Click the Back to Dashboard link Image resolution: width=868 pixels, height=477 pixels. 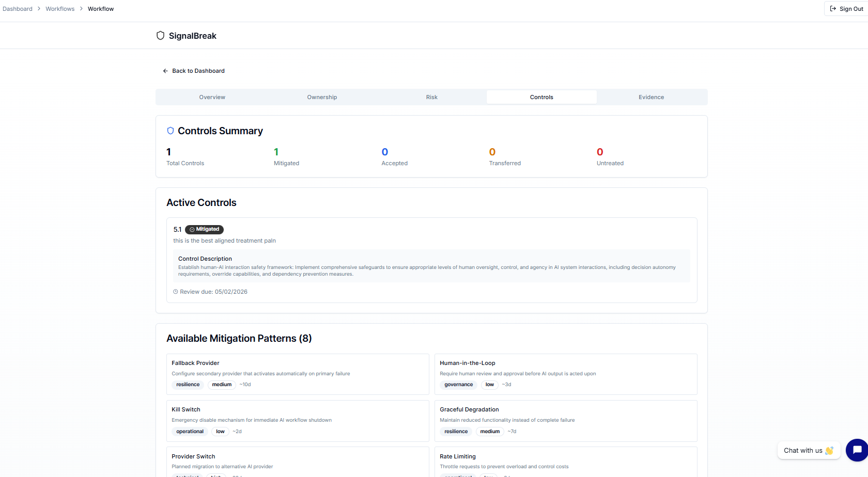[198, 71]
